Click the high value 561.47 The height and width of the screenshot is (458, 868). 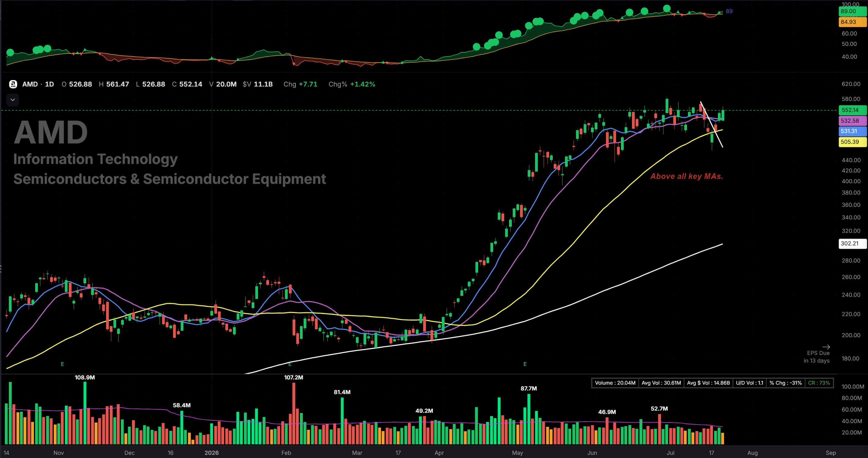click(118, 84)
